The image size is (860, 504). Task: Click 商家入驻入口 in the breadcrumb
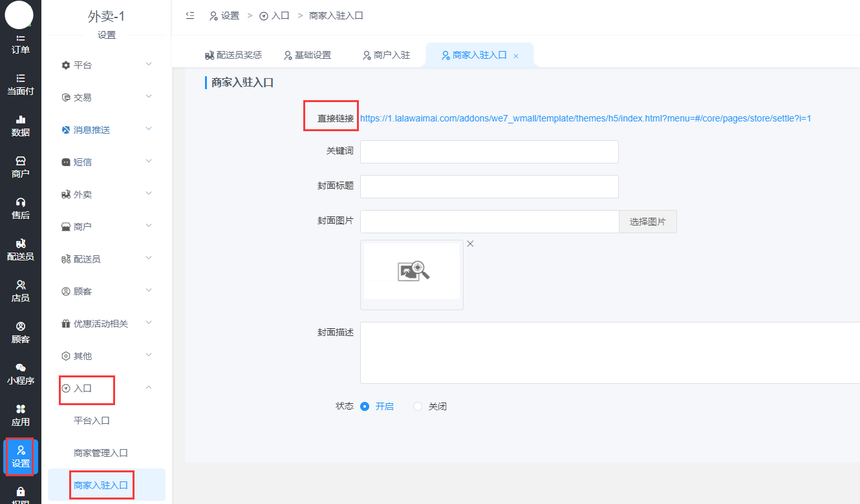(336, 16)
